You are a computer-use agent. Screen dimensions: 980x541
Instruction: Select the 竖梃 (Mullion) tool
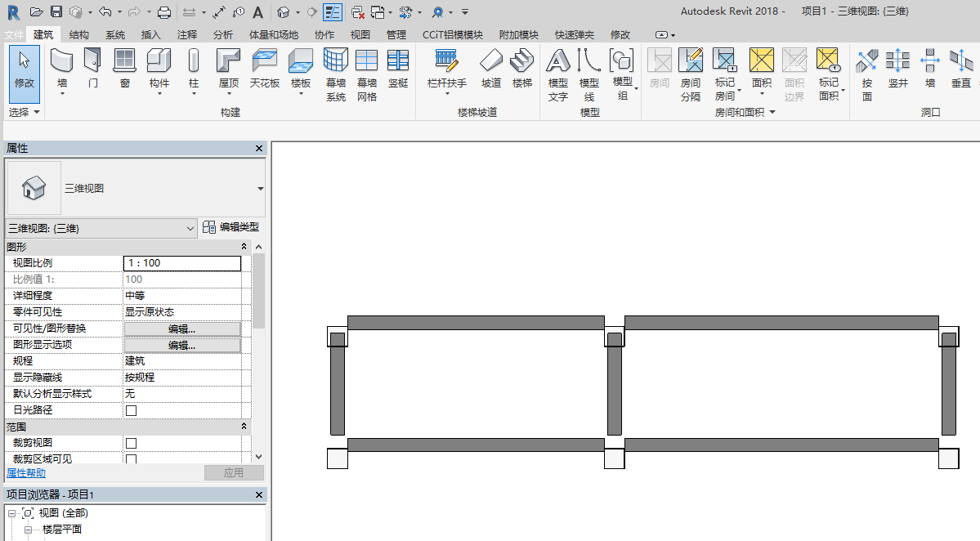click(x=398, y=69)
